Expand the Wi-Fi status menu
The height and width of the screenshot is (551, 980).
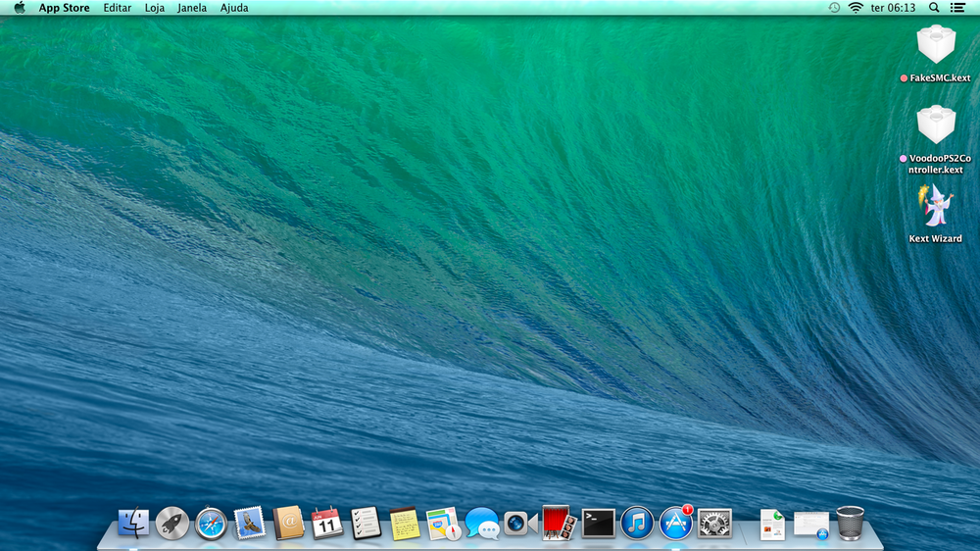coord(855,8)
